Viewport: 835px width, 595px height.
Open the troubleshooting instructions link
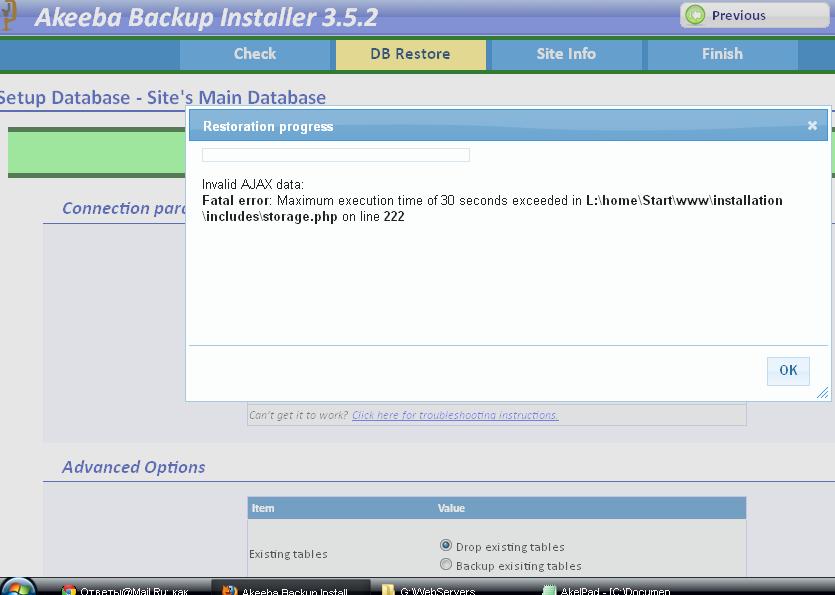[455, 415]
